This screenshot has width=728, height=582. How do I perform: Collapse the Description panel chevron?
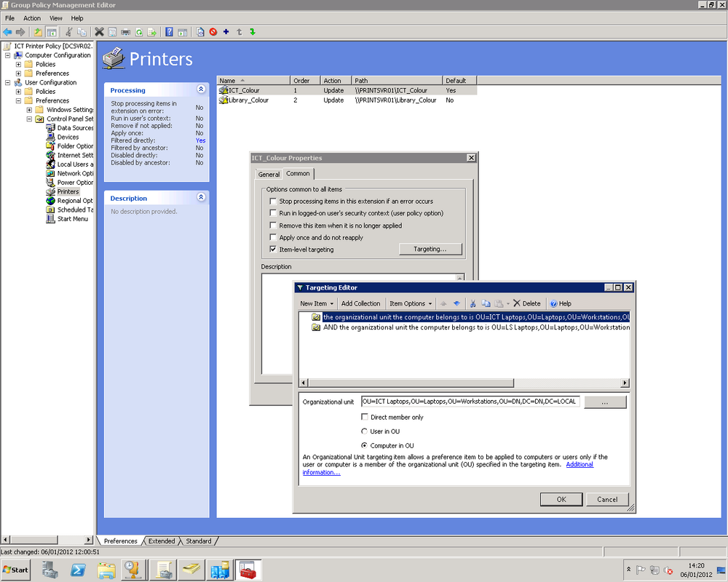(201, 197)
